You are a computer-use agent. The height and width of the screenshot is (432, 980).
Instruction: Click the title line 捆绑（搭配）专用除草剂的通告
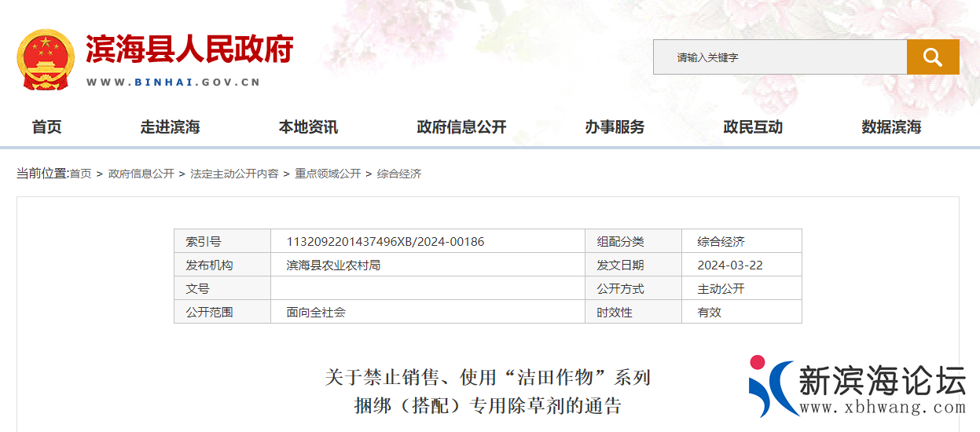point(488,406)
